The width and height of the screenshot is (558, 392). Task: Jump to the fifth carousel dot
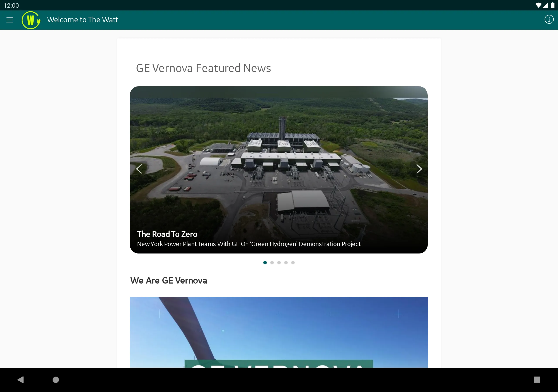click(293, 263)
